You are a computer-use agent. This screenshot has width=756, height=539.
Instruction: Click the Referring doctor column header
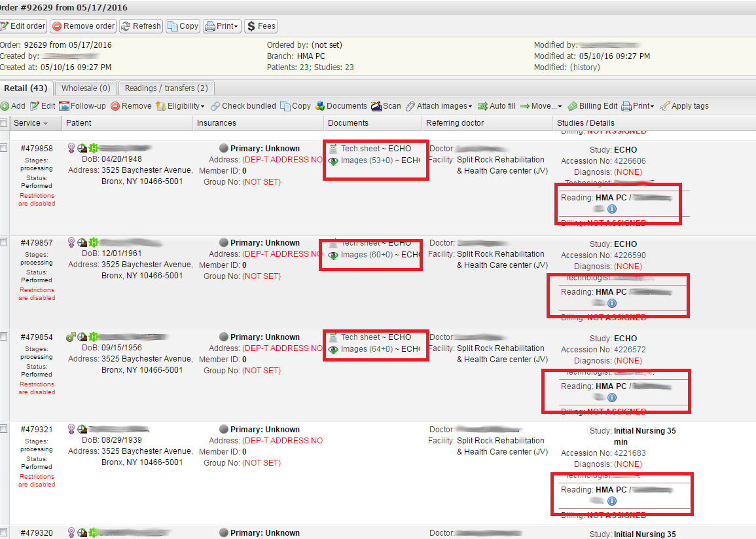click(x=486, y=123)
